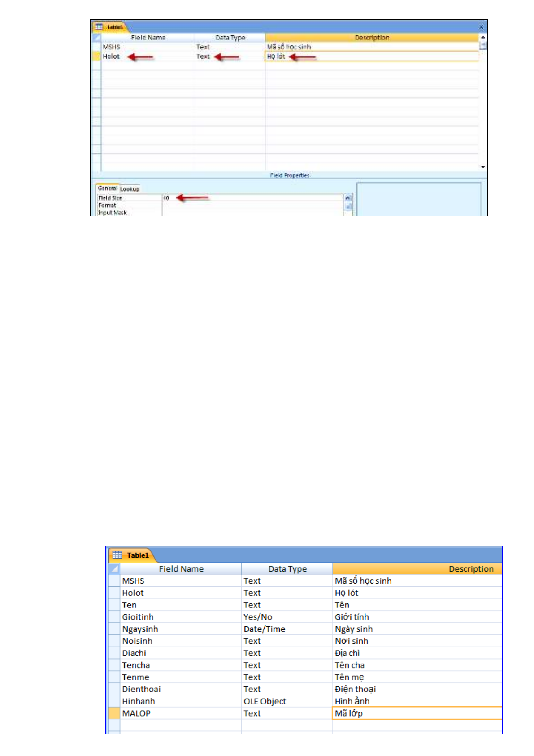This screenshot has width=534, height=756.
Task: Click the row selector left of Hinhanh
Action: tap(114, 701)
